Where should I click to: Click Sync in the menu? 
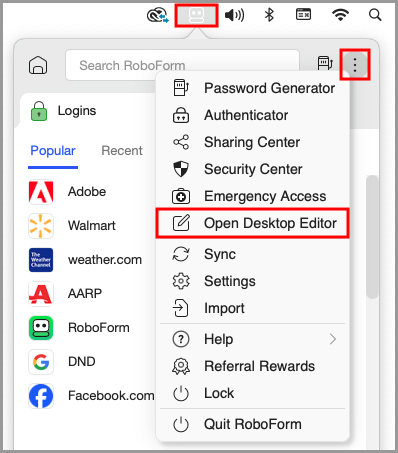coord(253,254)
